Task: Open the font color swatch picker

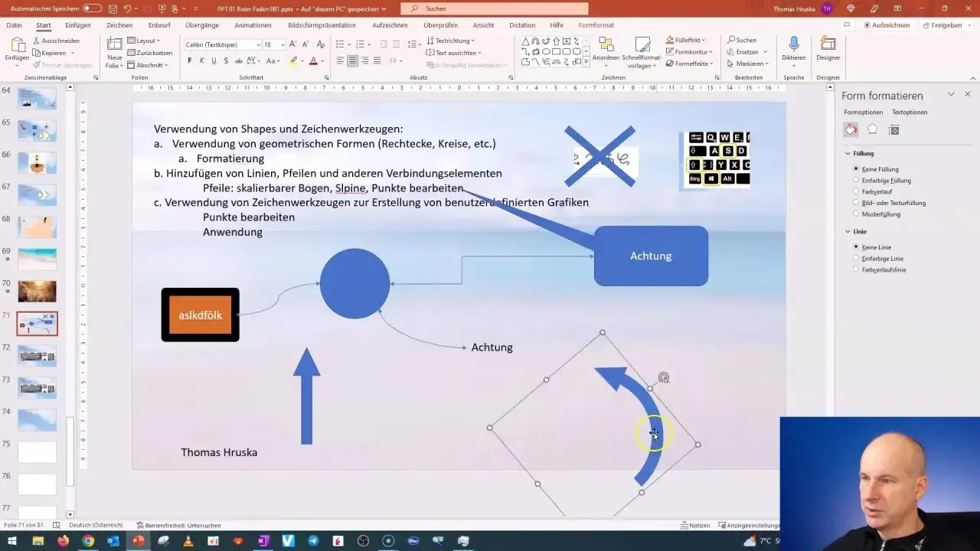Action: (x=321, y=60)
